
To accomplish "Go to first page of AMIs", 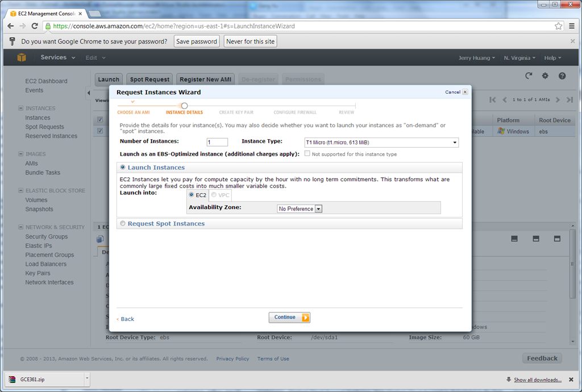I will pos(493,100).
